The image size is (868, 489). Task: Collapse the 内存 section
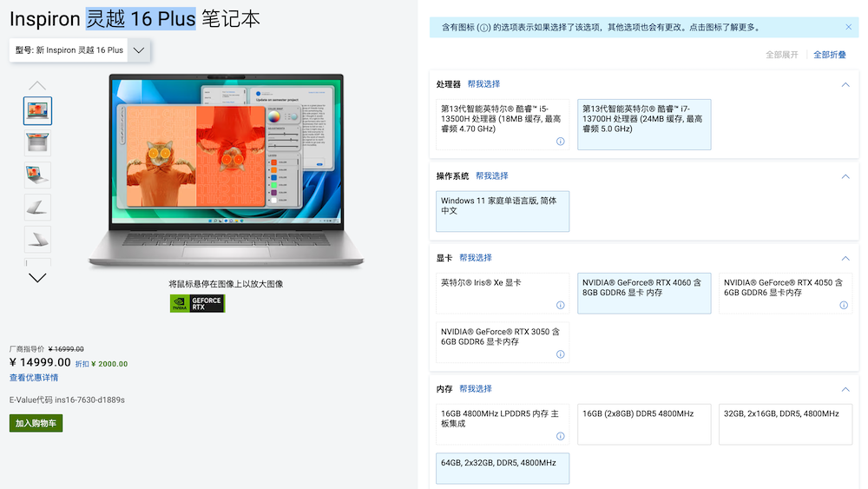pyautogui.click(x=845, y=389)
